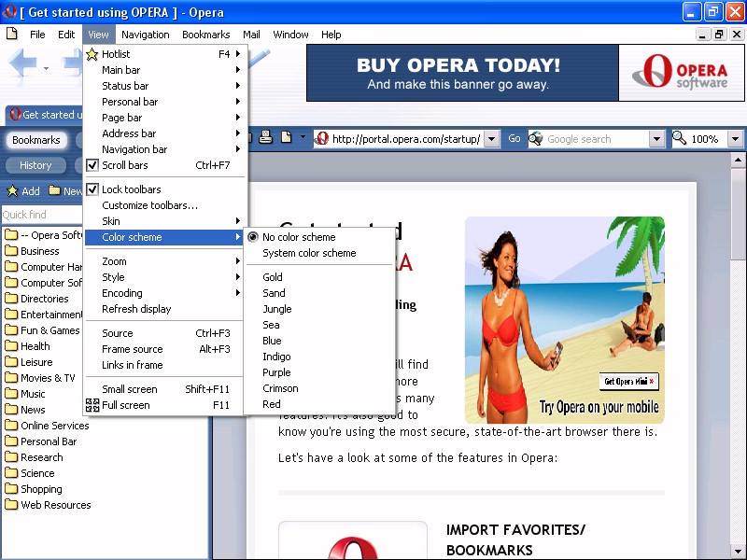Open the address URL dropdown arrow
Image resolution: width=747 pixels, height=560 pixels.
coord(493,139)
